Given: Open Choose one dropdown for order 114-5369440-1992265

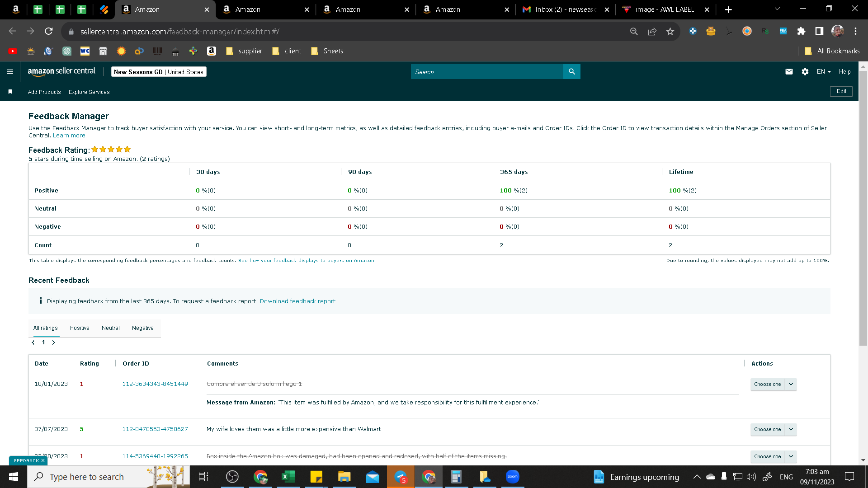Looking at the screenshot, I should 774,456.
